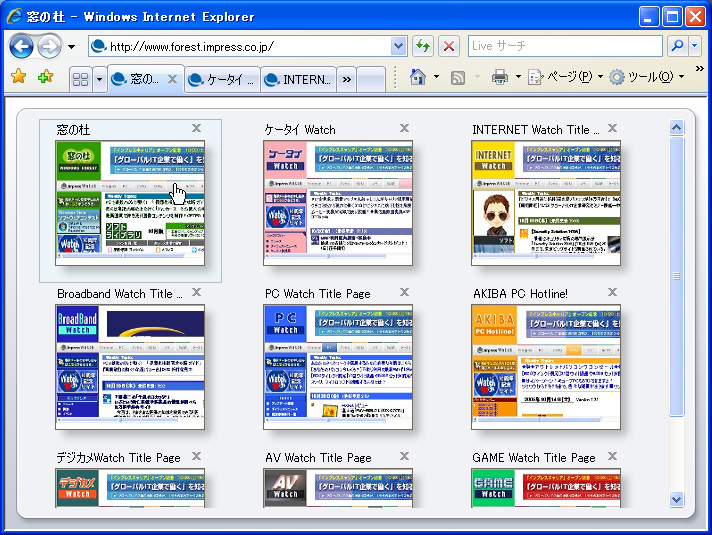Open the Broadband Watch thumbnail
The image size is (712, 535).
coord(130,367)
